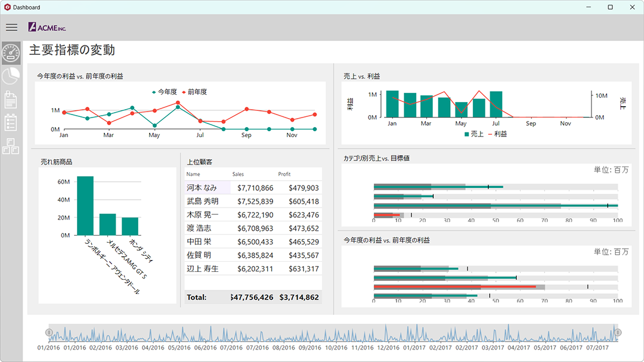This screenshot has height=362, width=644.
Task: Grab the right handle of the date range selector
Action: [x=618, y=332]
